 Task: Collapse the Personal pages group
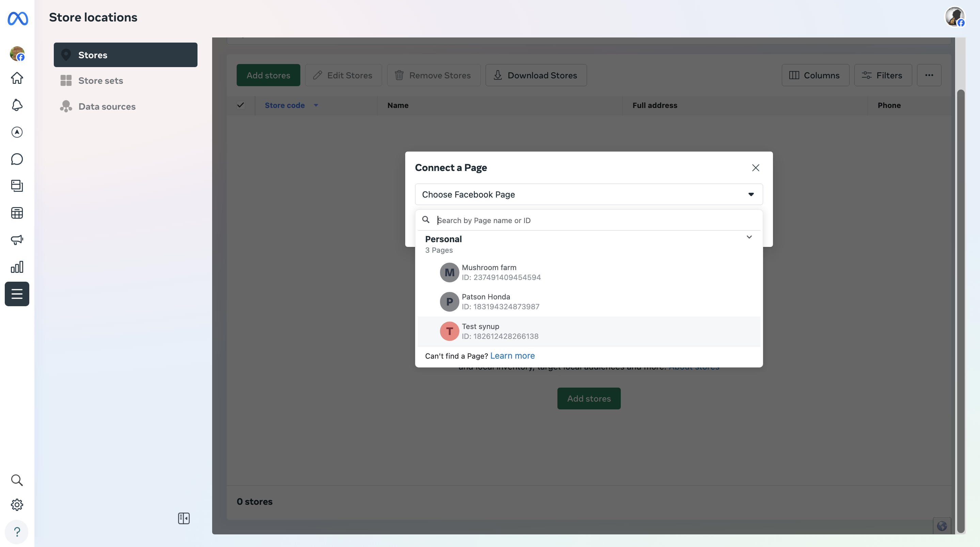click(x=749, y=237)
